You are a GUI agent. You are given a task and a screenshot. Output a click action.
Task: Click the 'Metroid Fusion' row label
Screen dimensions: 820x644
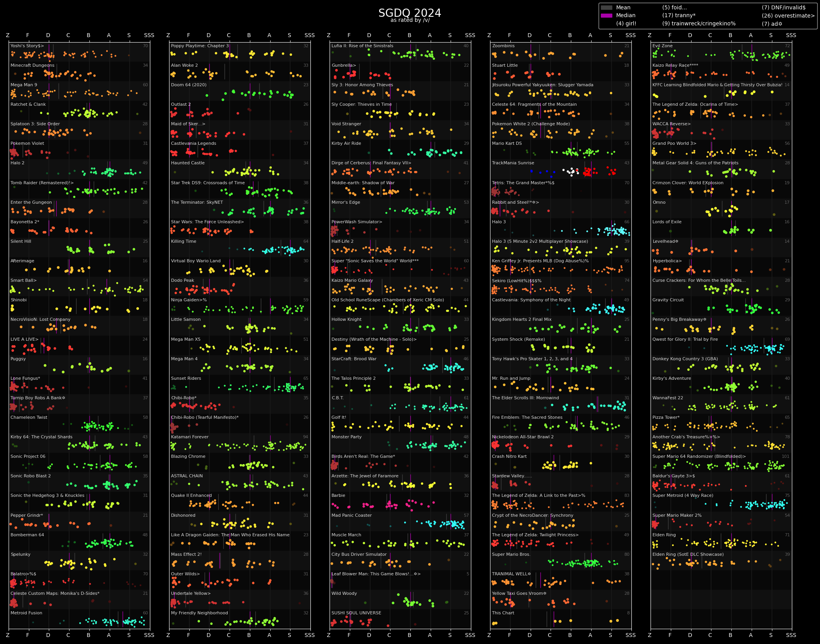26,613
